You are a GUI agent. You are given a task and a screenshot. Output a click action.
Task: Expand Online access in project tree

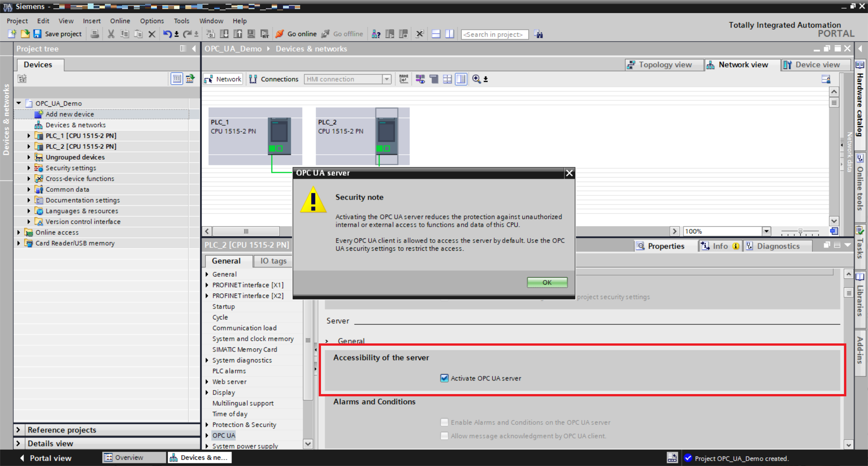(x=19, y=233)
